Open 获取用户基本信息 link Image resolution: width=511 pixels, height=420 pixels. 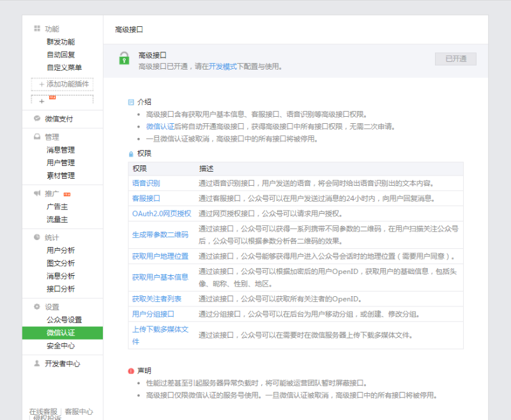(160, 277)
